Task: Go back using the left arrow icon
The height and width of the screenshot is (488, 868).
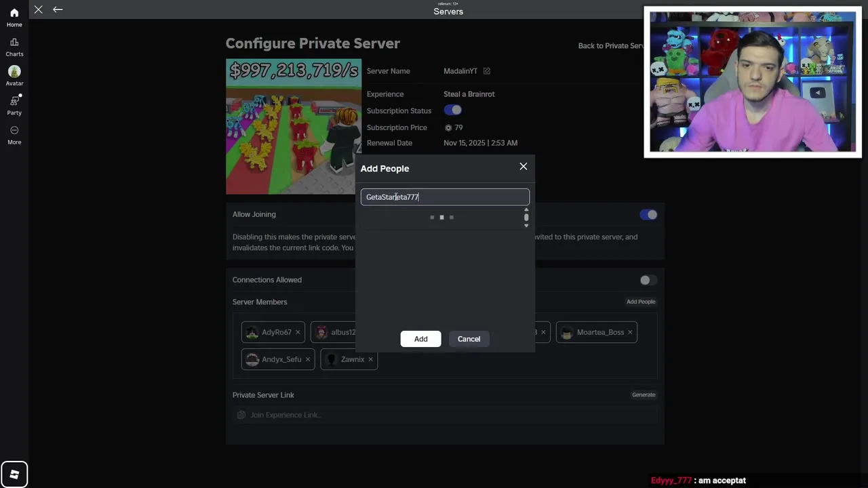Action: pyautogui.click(x=58, y=9)
